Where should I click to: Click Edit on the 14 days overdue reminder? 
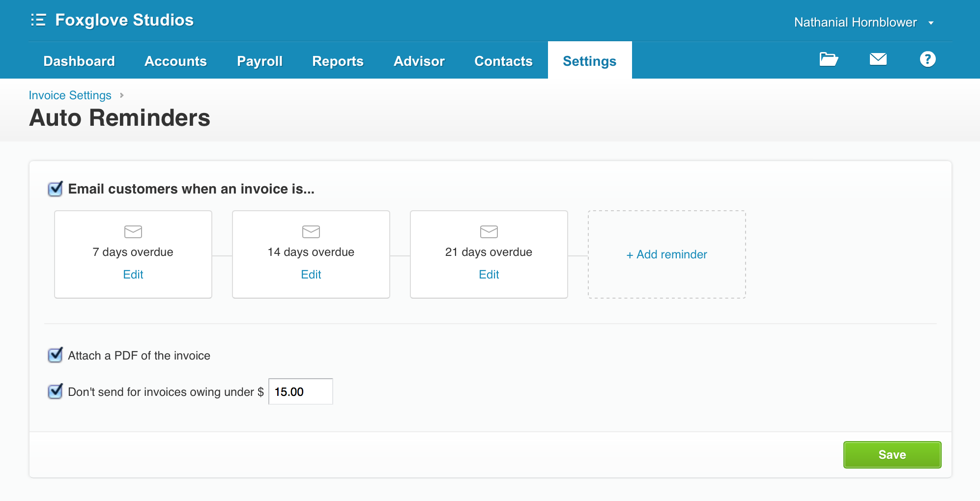[x=311, y=275]
